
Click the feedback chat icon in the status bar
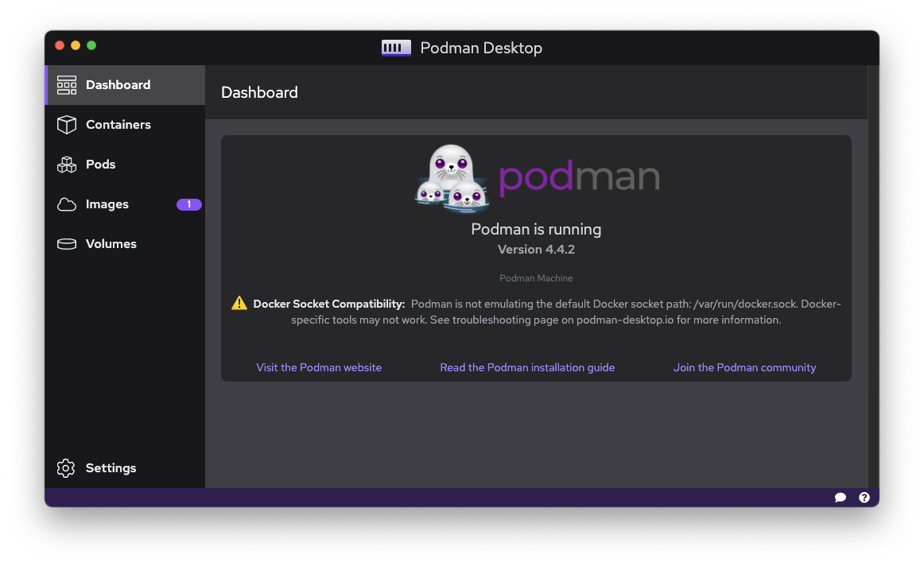click(841, 497)
